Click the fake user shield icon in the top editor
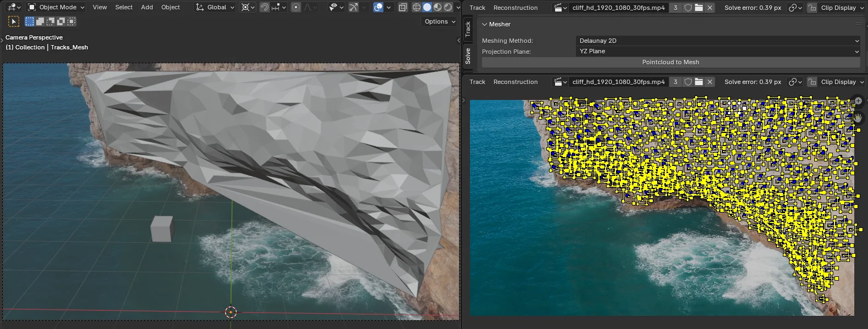 tap(688, 8)
